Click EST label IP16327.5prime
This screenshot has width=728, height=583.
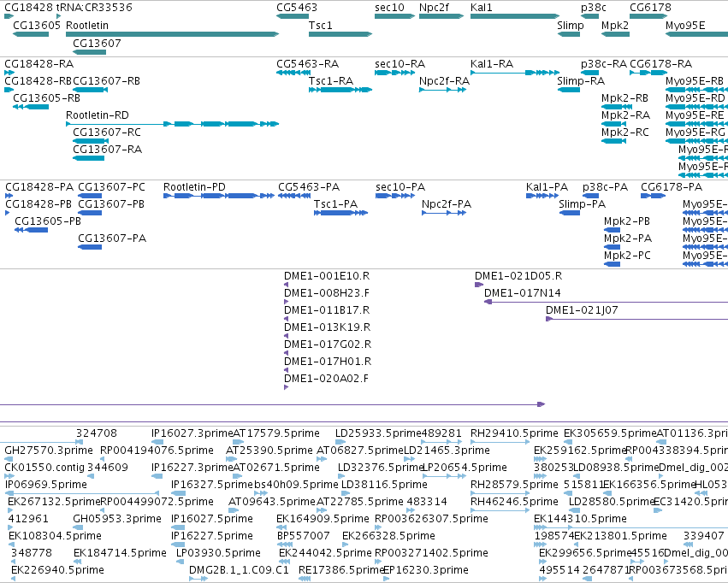(212, 486)
